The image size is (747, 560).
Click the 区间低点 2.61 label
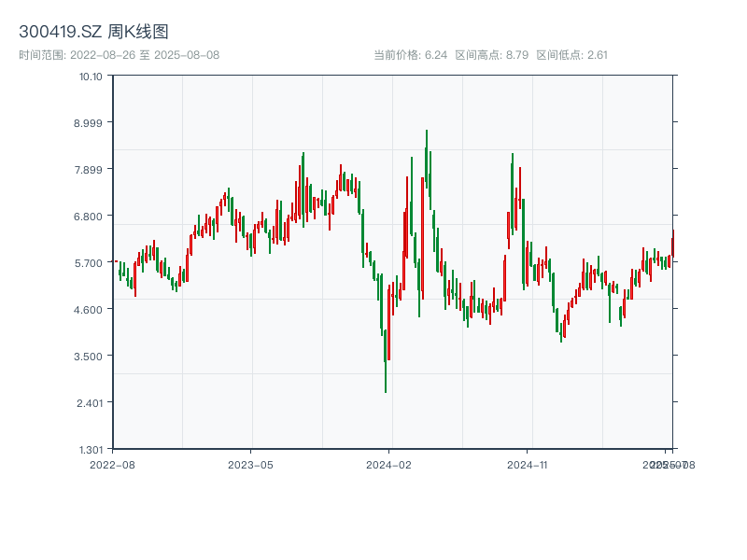coord(571,55)
